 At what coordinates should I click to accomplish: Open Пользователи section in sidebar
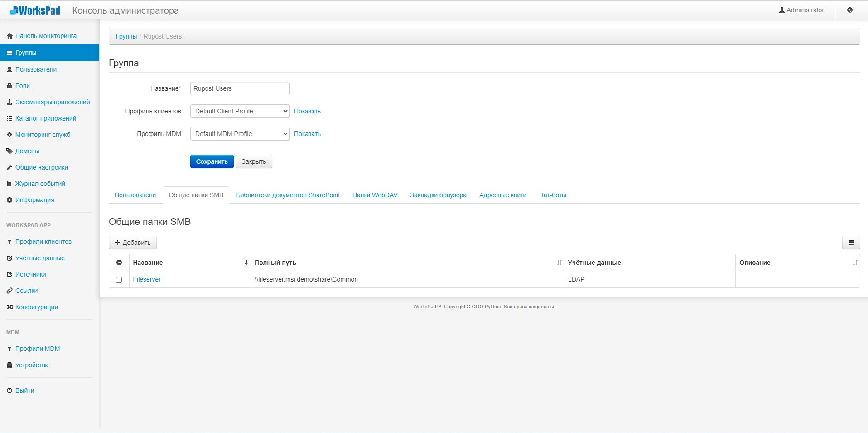pyautogui.click(x=36, y=69)
